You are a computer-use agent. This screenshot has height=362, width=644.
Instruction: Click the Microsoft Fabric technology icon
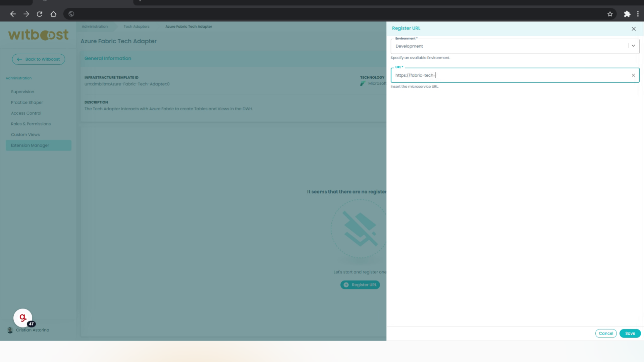click(x=363, y=83)
